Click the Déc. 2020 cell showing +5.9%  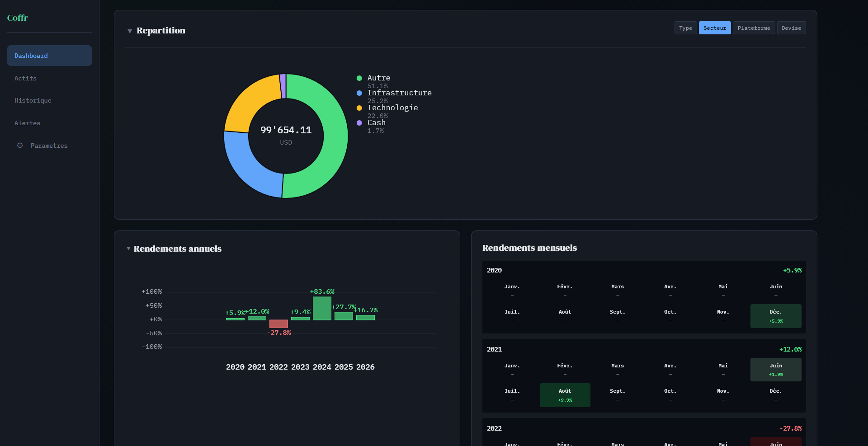(x=775, y=316)
